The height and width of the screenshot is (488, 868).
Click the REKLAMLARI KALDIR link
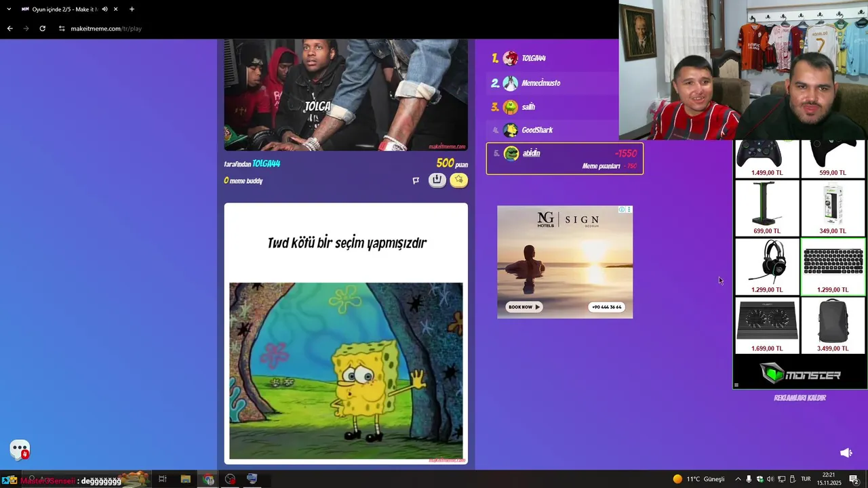[800, 398]
